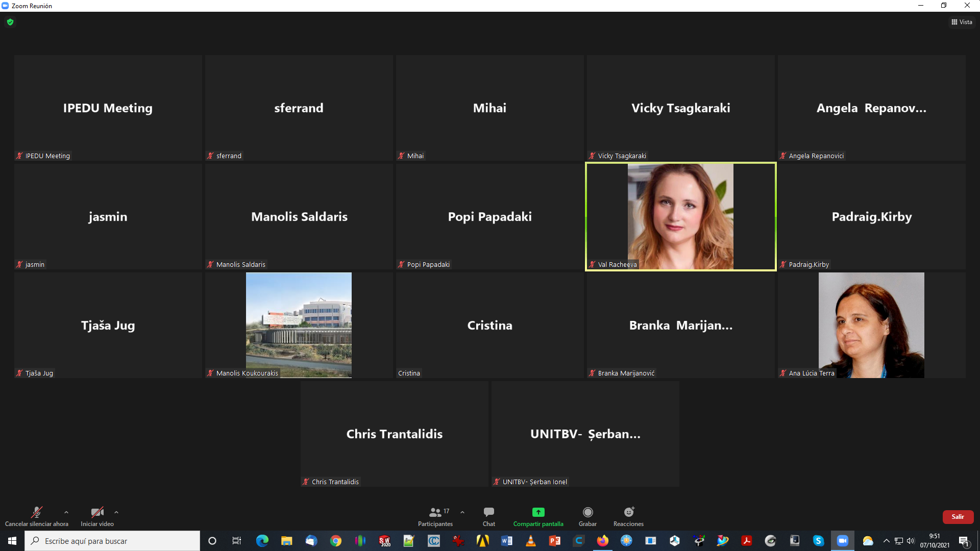Click Manolis Koukourakis building thumbnail
The height and width of the screenshot is (551, 980).
299,325
